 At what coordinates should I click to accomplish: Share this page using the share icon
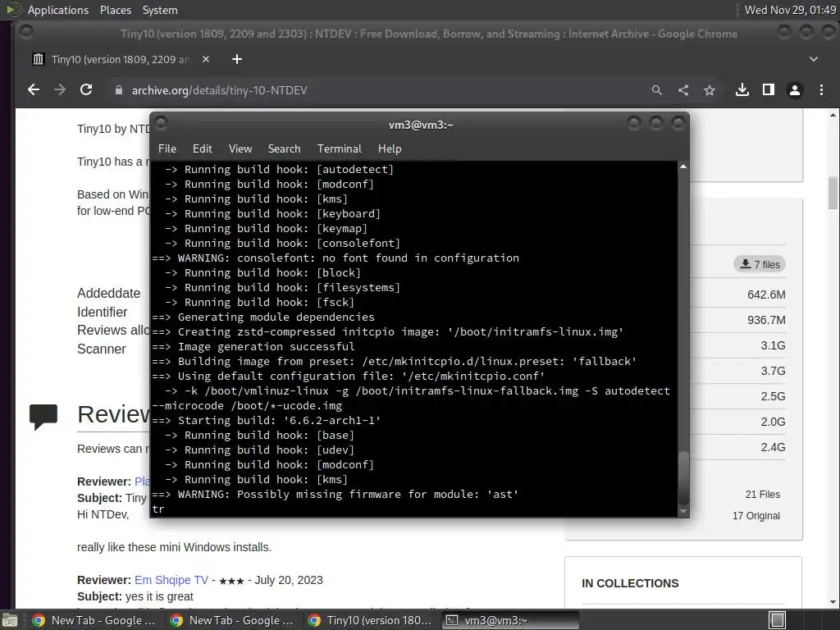[x=683, y=90]
